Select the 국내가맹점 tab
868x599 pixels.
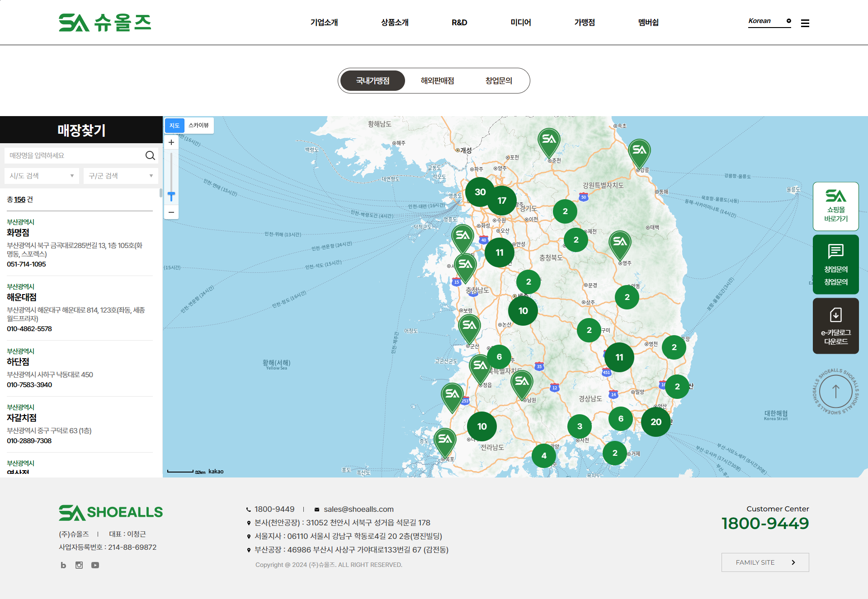[x=373, y=81]
